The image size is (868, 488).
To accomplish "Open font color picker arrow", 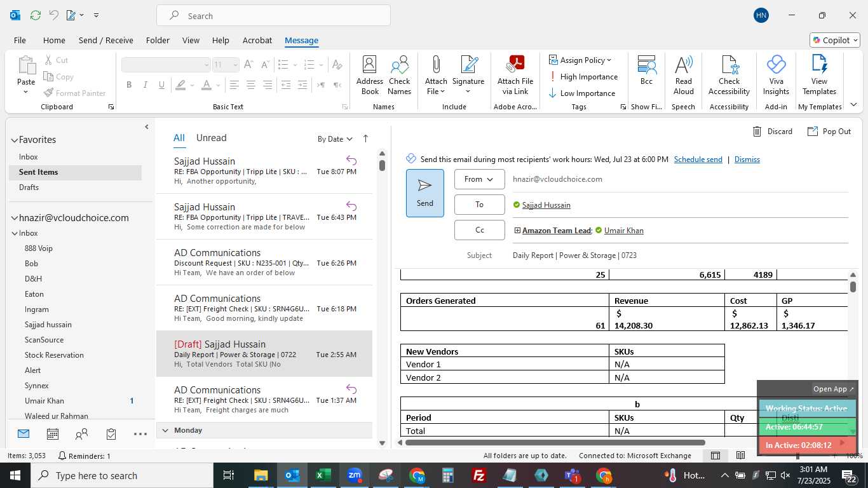I will point(218,85).
